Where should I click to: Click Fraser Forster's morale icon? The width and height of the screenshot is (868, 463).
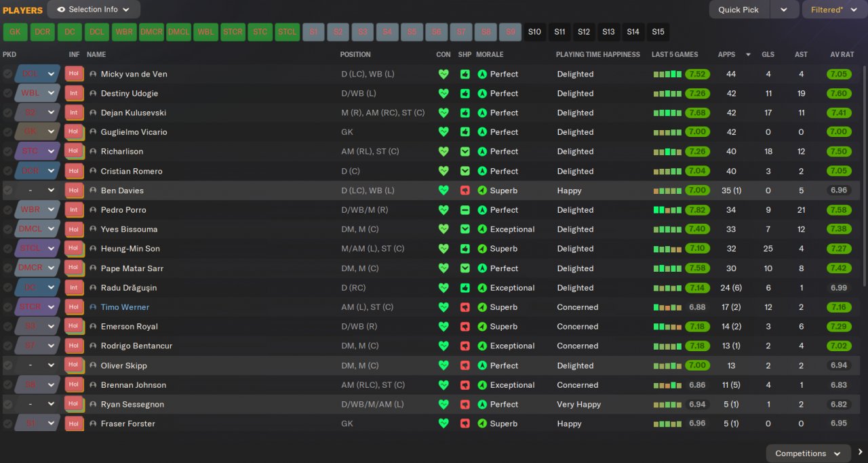click(x=482, y=424)
